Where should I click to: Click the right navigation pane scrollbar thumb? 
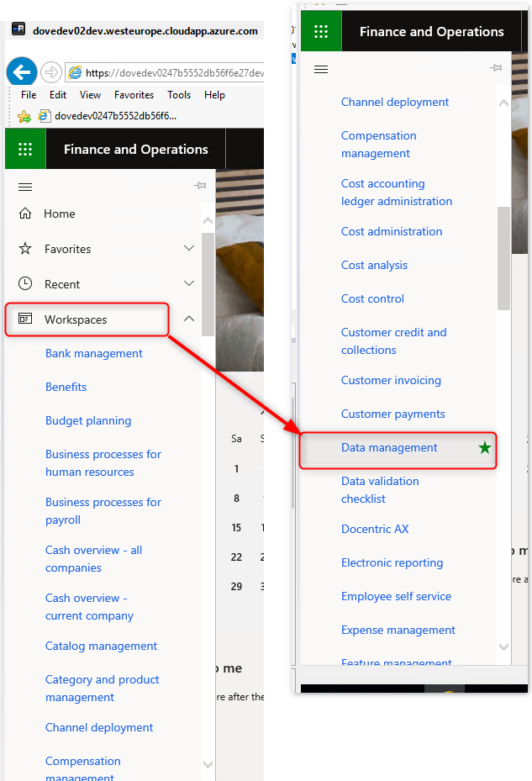pyautogui.click(x=503, y=258)
